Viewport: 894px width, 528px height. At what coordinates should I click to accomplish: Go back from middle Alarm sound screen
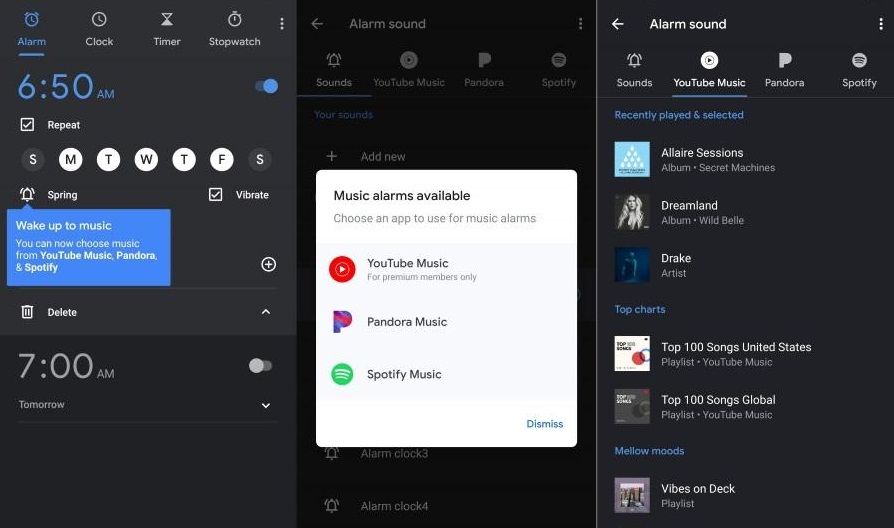click(318, 23)
